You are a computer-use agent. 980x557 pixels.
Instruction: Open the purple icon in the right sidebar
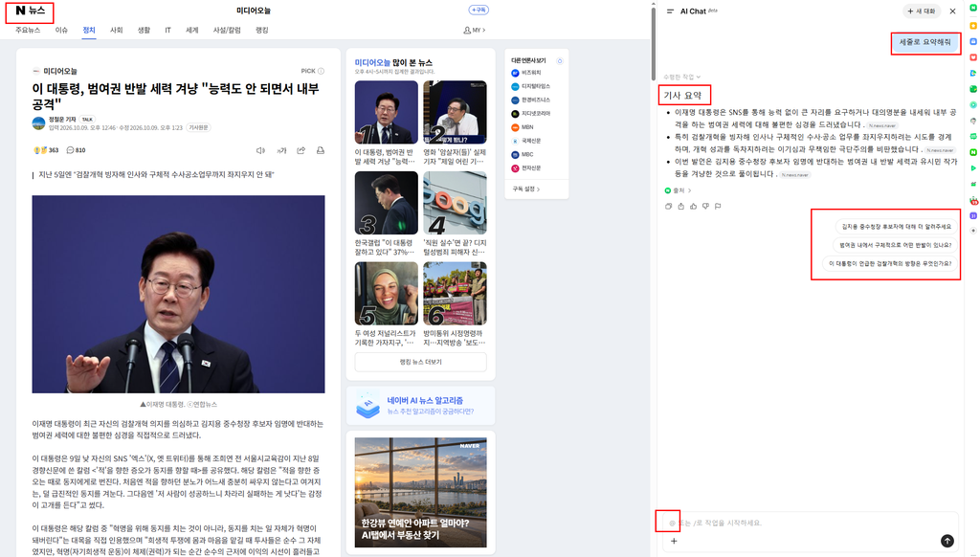tap(973, 215)
